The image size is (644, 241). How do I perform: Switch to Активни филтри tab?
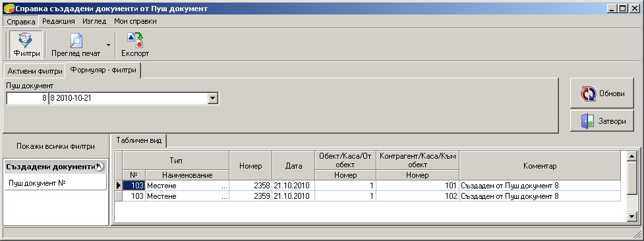[x=34, y=71]
